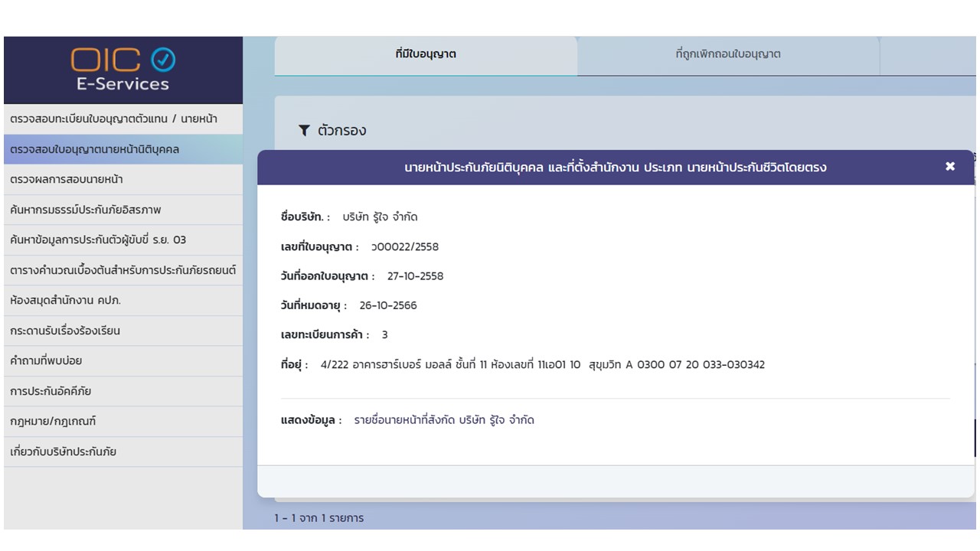
Task: Click link รายชื่อนายหน้าที่สังกัด บริษัท รู้ใจ จำกัด
Action: (x=444, y=420)
